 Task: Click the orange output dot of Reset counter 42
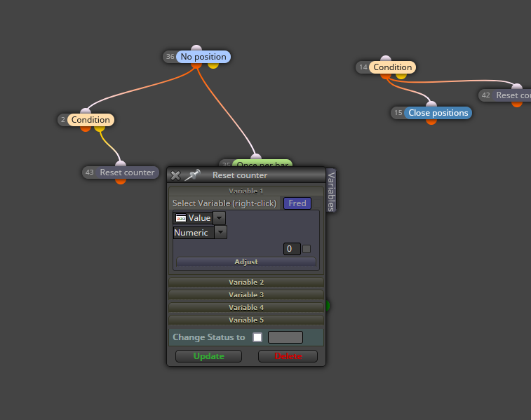pyautogui.click(x=517, y=103)
